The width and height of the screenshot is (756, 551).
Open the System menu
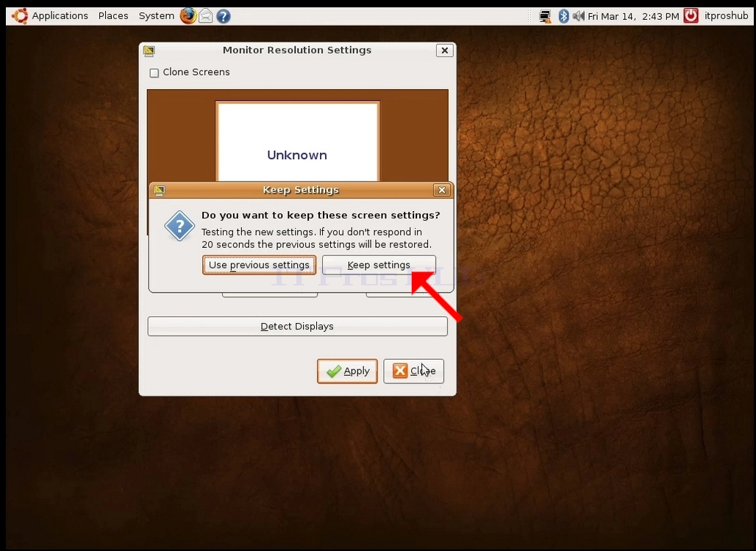click(x=156, y=16)
